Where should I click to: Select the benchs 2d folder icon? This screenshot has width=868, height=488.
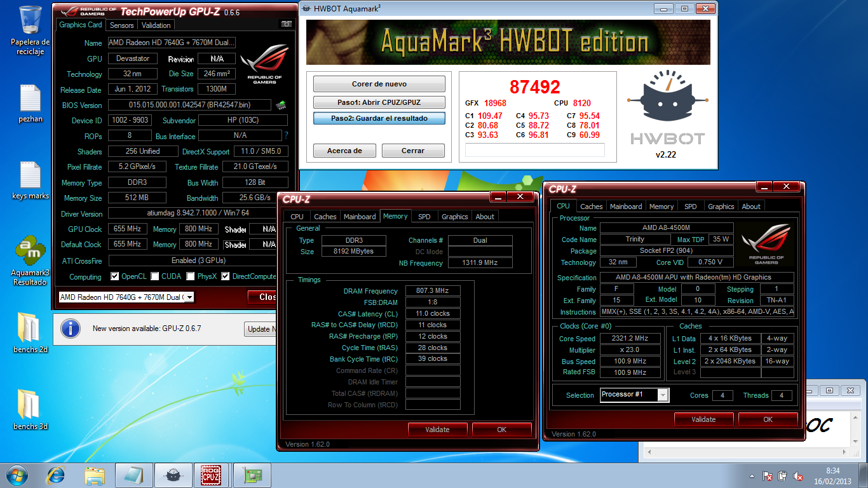30,332
